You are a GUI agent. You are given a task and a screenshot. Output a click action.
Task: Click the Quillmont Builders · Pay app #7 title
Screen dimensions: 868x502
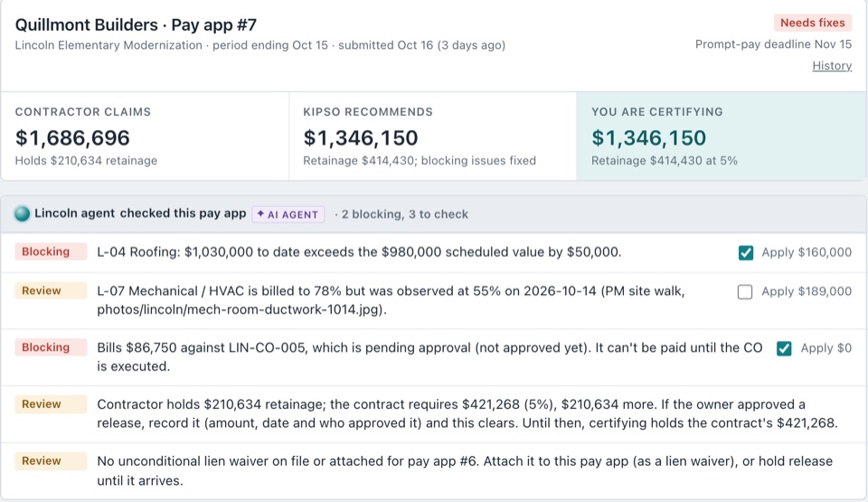[x=136, y=25]
